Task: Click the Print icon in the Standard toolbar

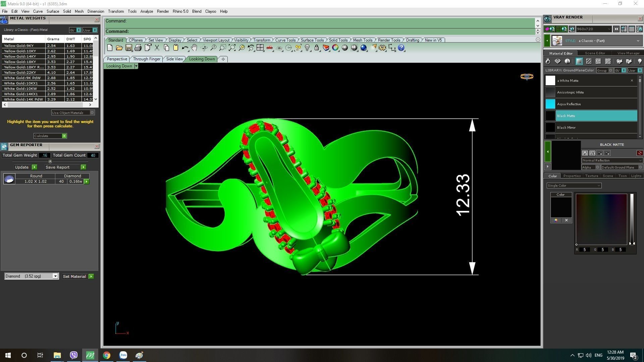Action: click(138, 48)
